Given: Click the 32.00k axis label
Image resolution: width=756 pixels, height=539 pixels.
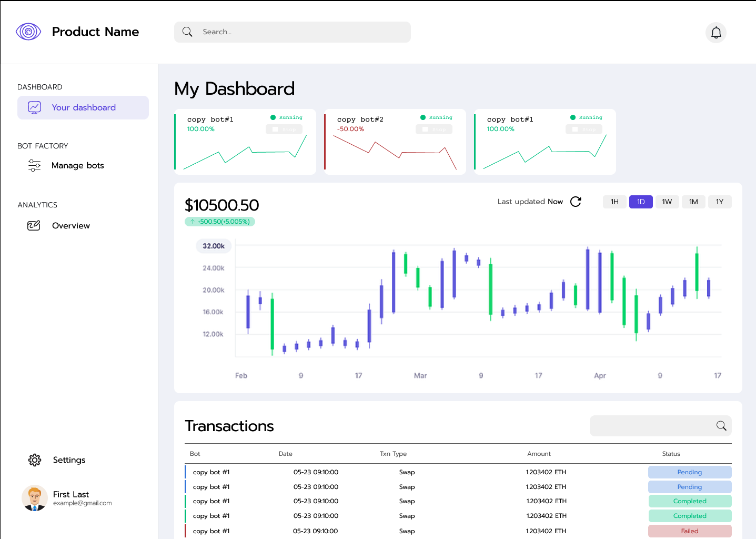Looking at the screenshot, I should [x=214, y=246].
